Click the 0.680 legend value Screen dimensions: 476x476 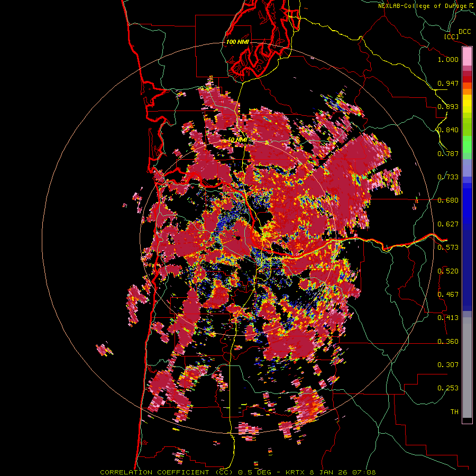[x=448, y=200]
